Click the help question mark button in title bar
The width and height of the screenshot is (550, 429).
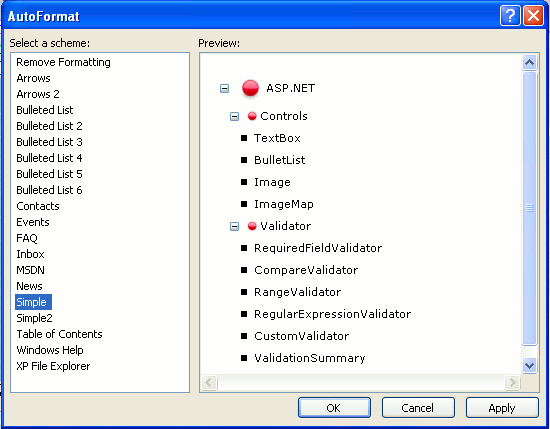coord(510,16)
